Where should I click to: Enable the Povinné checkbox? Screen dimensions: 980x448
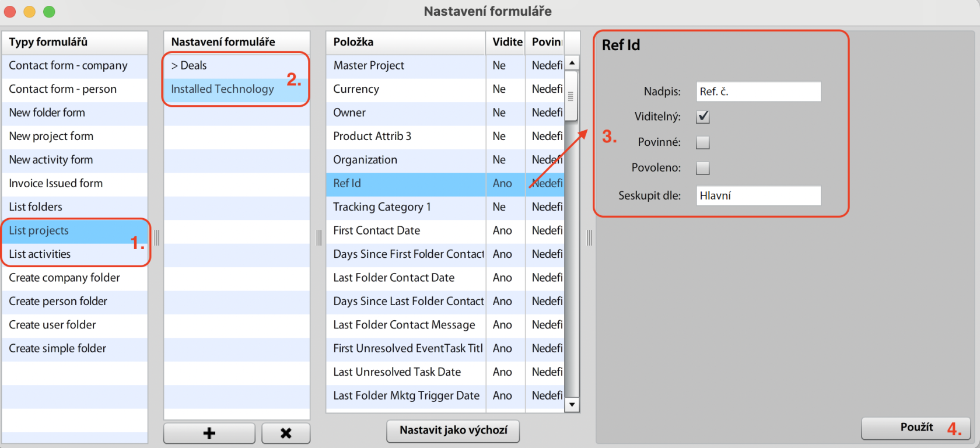point(703,142)
